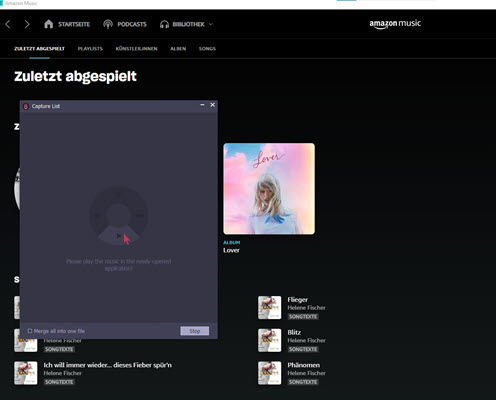Open Helene Fischer under Ich will immer wieder

[63, 373]
